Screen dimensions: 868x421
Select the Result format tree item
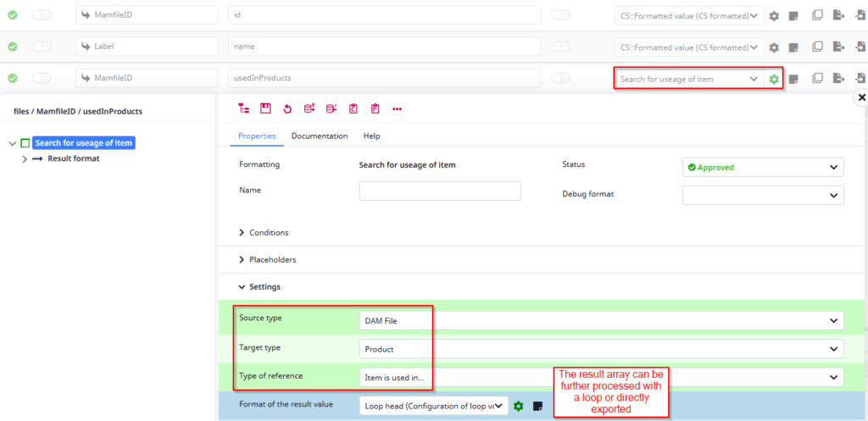[x=74, y=158]
